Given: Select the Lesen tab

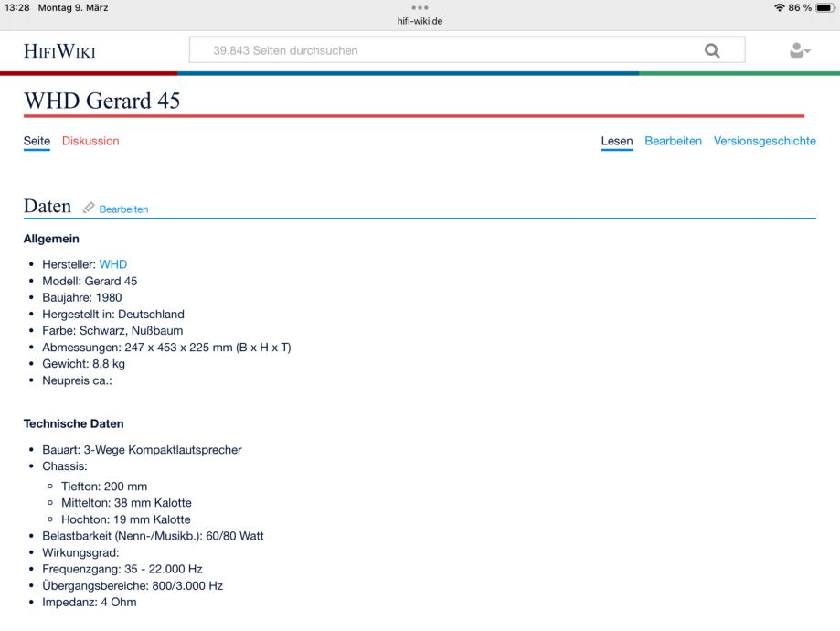Looking at the screenshot, I should click(617, 141).
